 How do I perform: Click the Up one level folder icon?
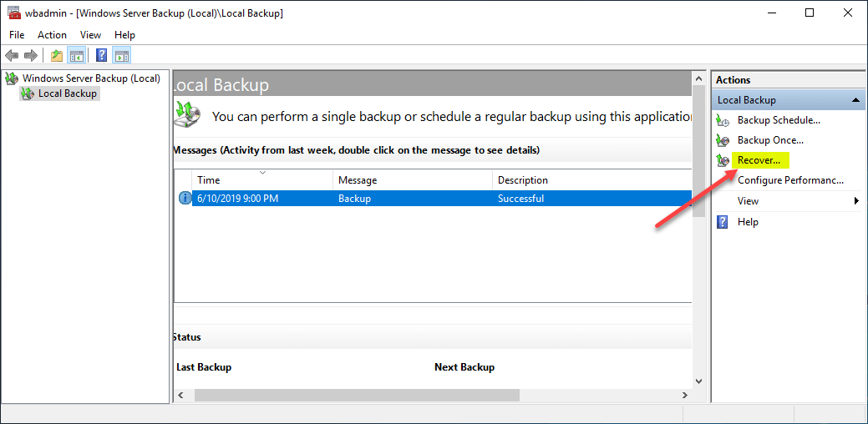tap(57, 55)
